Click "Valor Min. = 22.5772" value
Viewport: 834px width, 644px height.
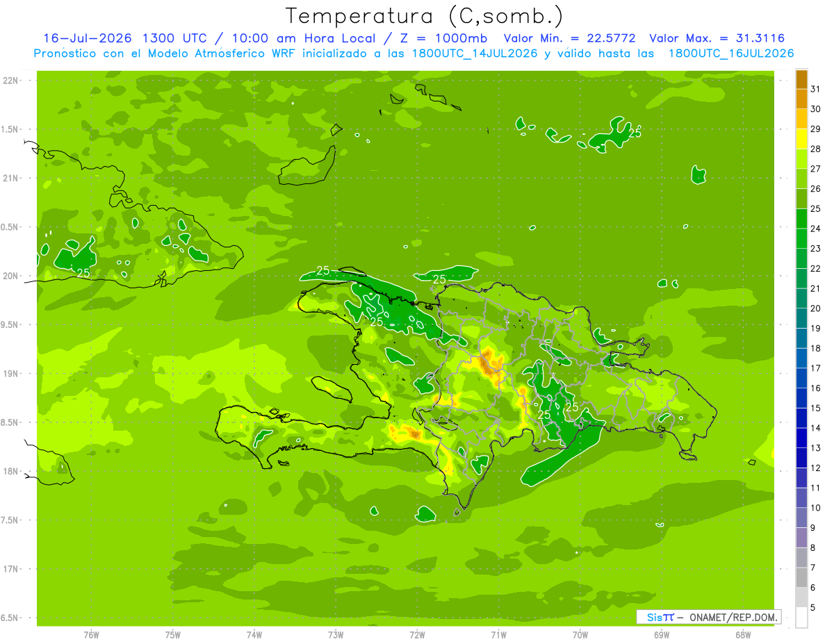(x=570, y=38)
